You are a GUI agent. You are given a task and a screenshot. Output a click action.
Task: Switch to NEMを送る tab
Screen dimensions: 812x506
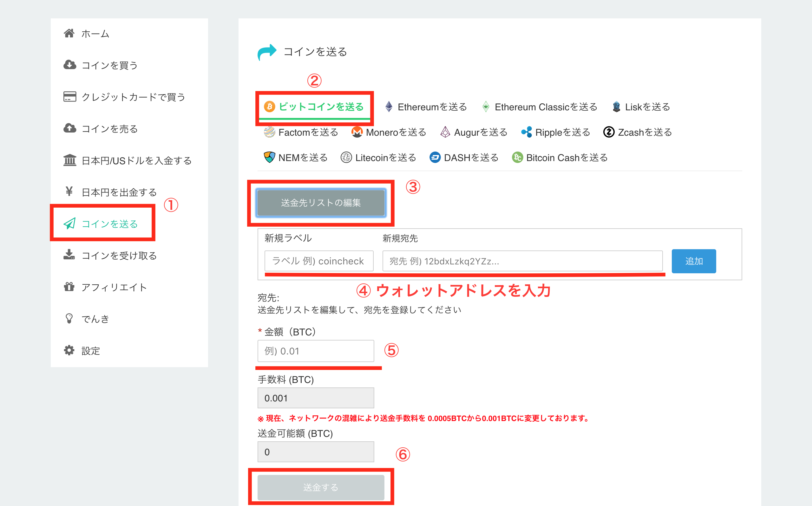click(x=296, y=157)
